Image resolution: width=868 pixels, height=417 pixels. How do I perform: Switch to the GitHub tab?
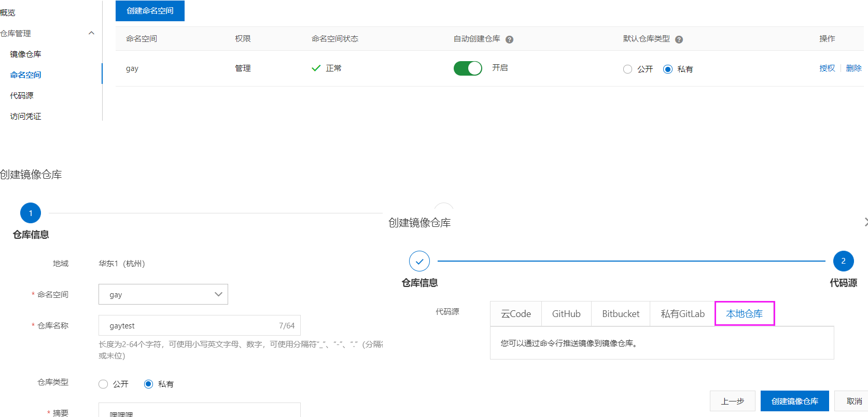tap(566, 314)
